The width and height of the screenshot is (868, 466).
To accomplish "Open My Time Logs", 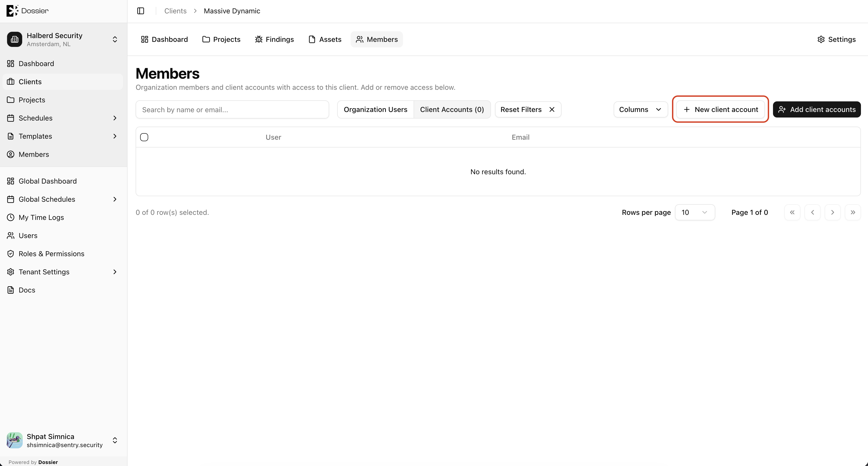I will [63, 217].
